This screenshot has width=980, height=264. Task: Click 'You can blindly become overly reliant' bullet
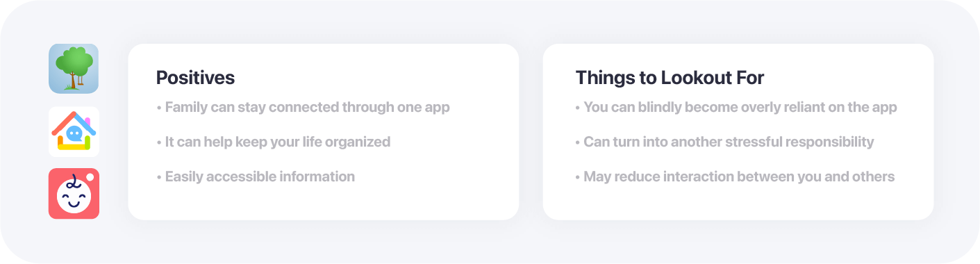click(x=736, y=108)
